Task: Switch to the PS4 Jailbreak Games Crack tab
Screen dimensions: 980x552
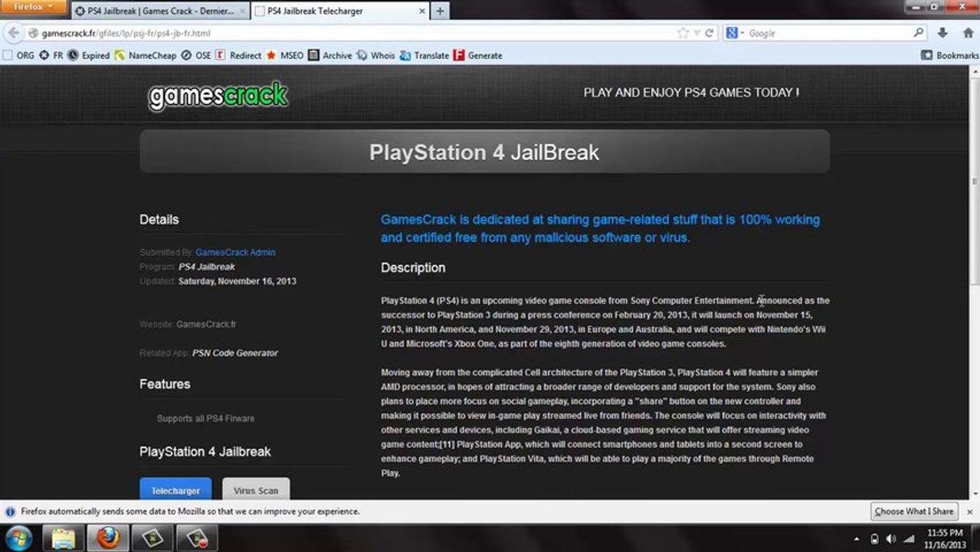Action: click(x=160, y=11)
